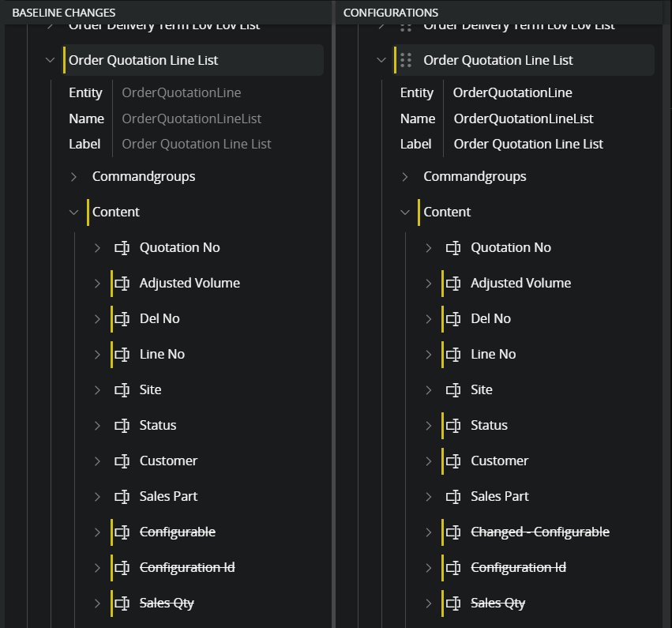Select the Baseline Changes panel header
The height and width of the screenshot is (628, 672).
pos(64,13)
